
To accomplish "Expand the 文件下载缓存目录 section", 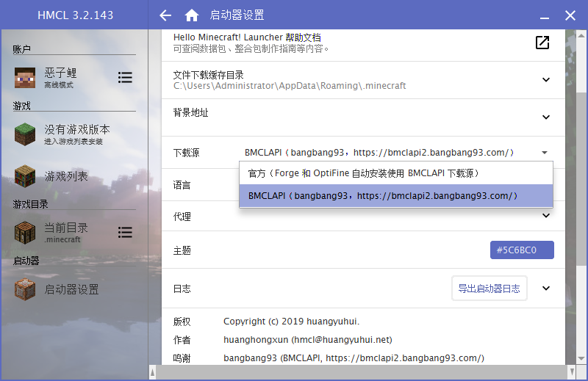I will [546, 80].
